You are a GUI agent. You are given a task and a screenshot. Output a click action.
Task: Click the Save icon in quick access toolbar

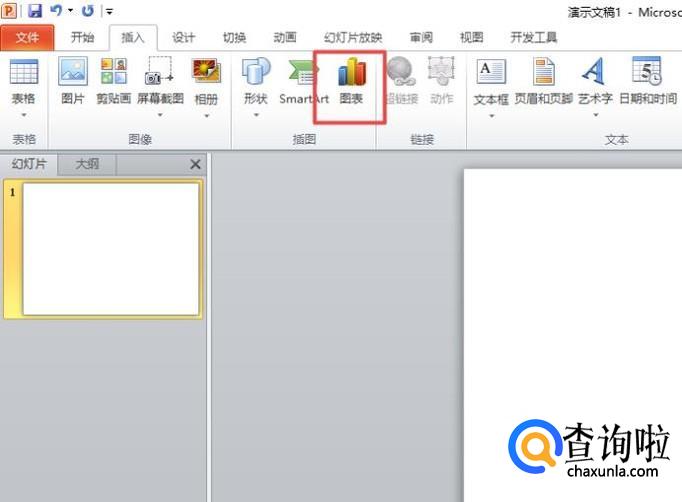click(35, 11)
